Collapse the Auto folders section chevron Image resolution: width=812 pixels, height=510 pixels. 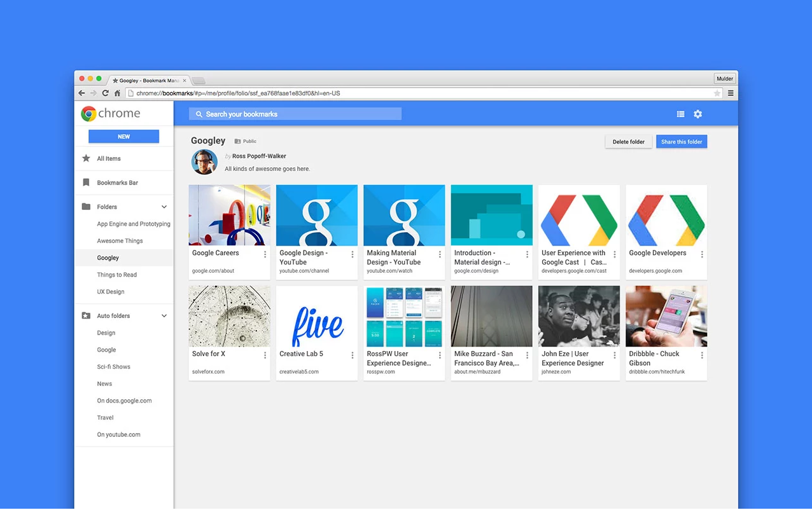[164, 315]
